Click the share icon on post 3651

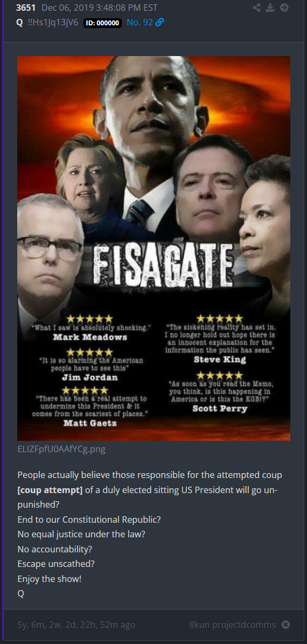(256, 8)
